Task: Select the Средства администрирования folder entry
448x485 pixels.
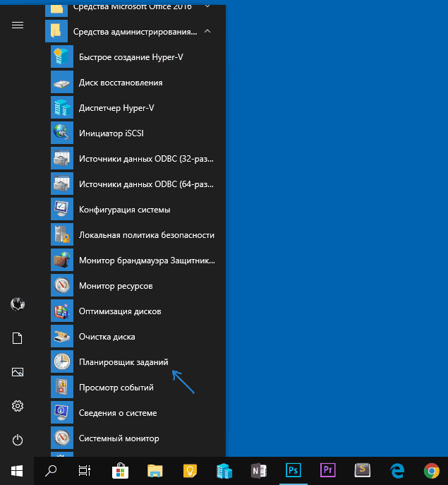Action: (135, 31)
